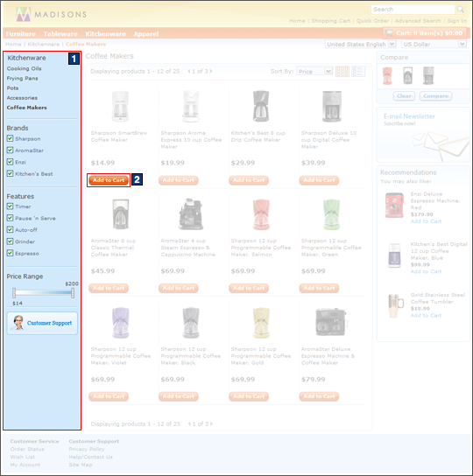
Task: Add AromaStar Deluxe Espresso Machine to cart
Action: tap(319, 396)
